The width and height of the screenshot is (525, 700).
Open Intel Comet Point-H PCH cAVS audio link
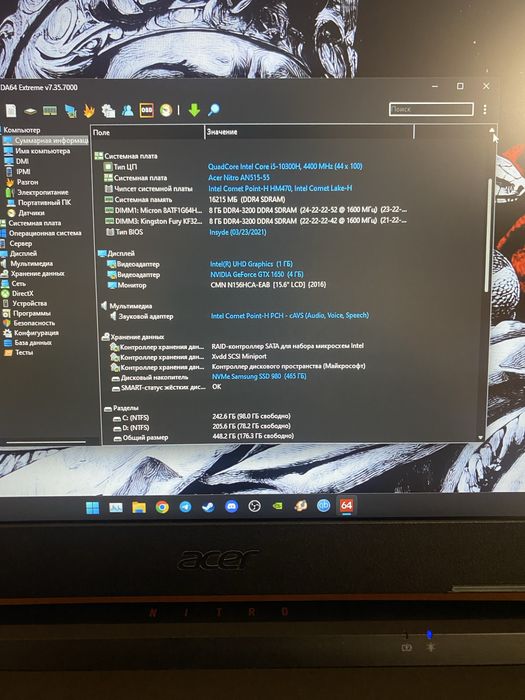(x=290, y=316)
